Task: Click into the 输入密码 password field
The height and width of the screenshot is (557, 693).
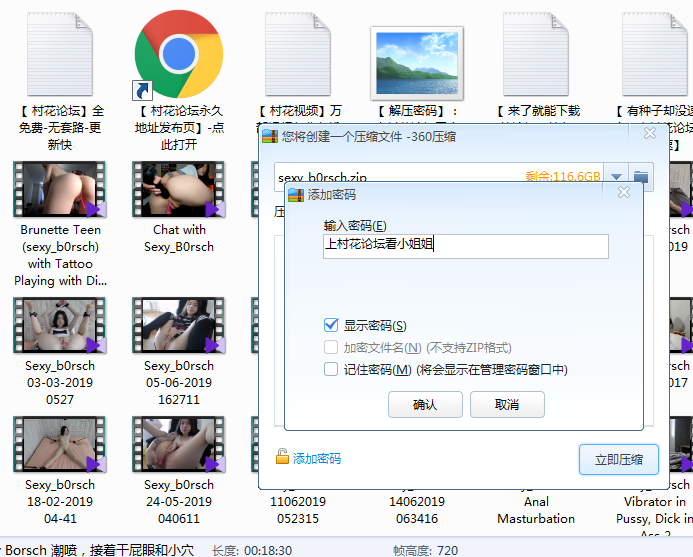Action: [465, 246]
